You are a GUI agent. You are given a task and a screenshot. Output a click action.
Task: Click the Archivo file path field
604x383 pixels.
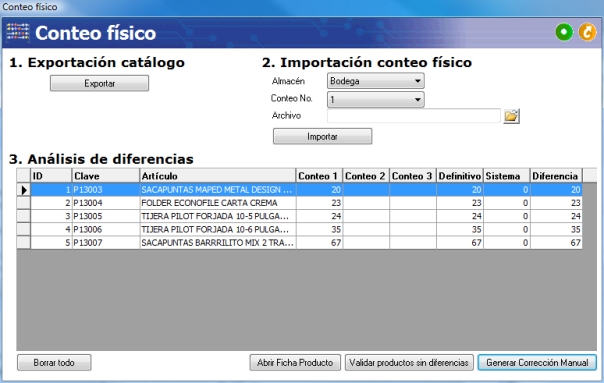point(414,116)
